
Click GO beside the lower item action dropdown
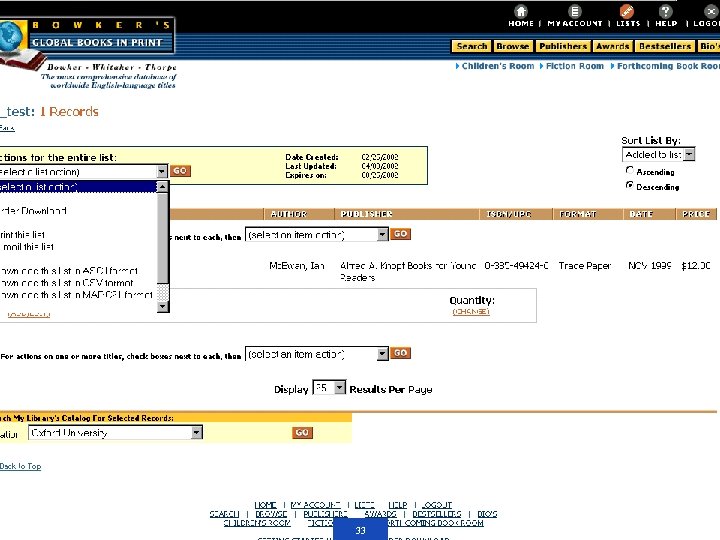point(400,353)
